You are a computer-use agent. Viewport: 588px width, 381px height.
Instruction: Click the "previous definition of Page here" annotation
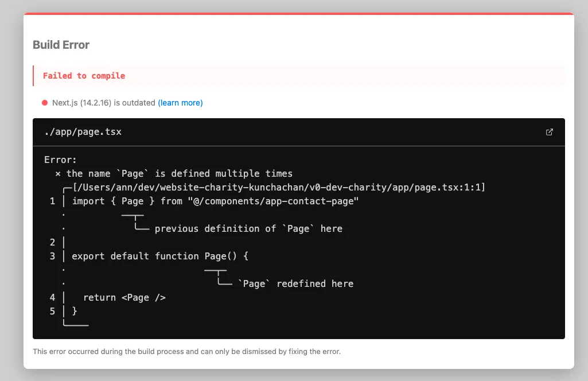248,228
